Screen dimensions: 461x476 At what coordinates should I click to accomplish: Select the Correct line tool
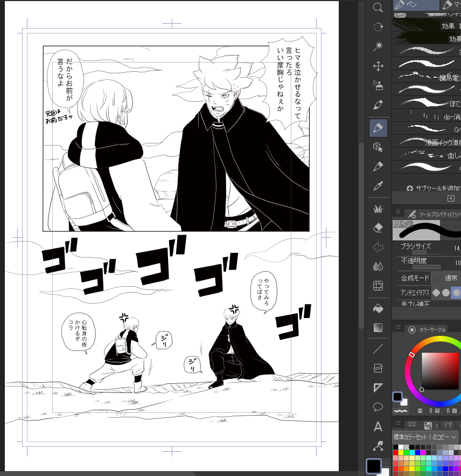tap(378, 446)
